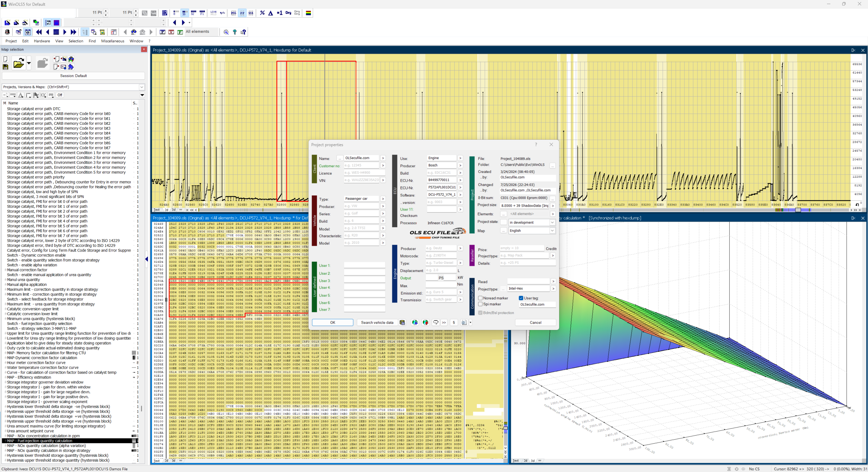
Task: Toggle LoHi/HiLo byte order
Action: [213, 13]
